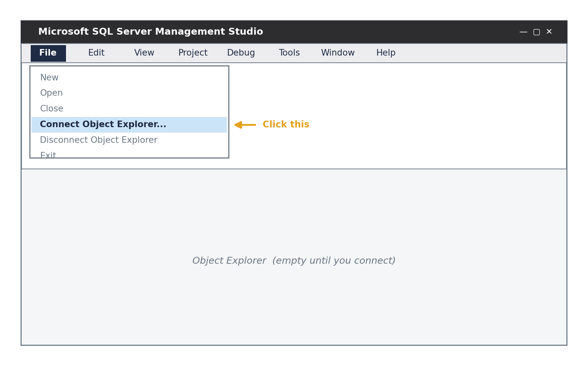Open the Edit menu
The height and width of the screenshot is (366, 588).
tap(96, 53)
